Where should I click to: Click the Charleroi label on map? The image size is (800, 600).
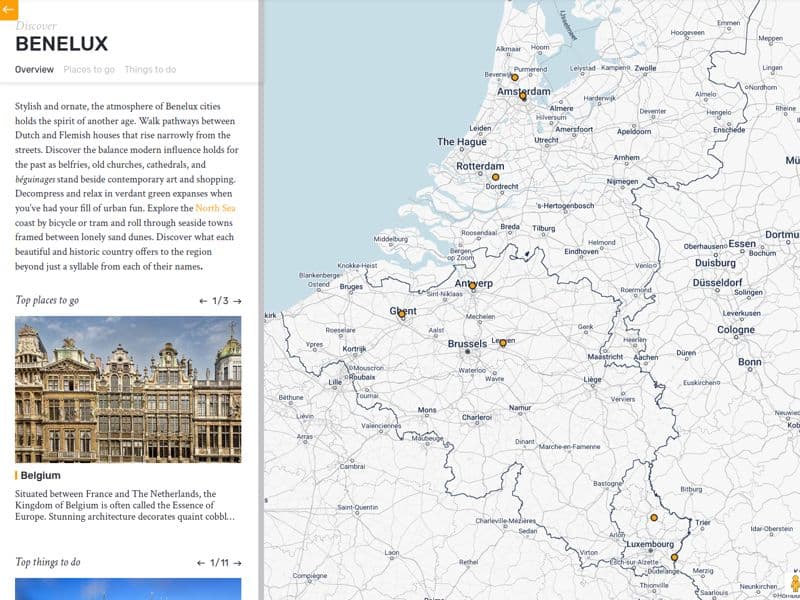click(477, 417)
